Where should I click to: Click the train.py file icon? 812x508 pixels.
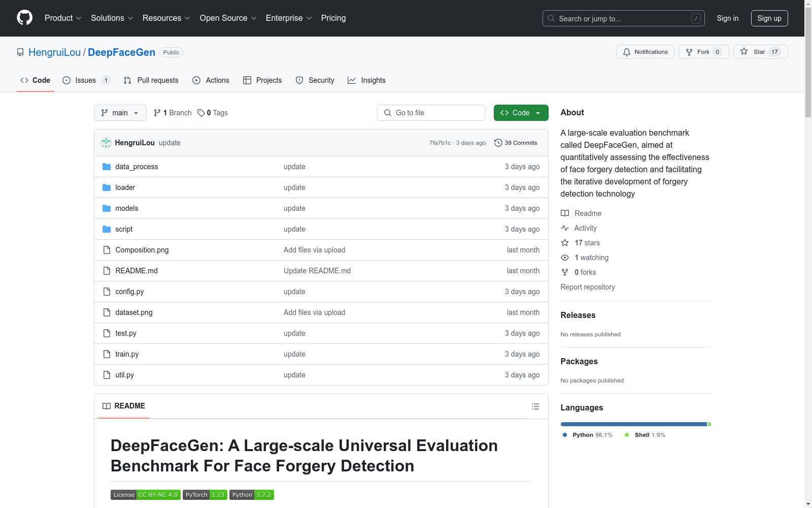pos(107,354)
